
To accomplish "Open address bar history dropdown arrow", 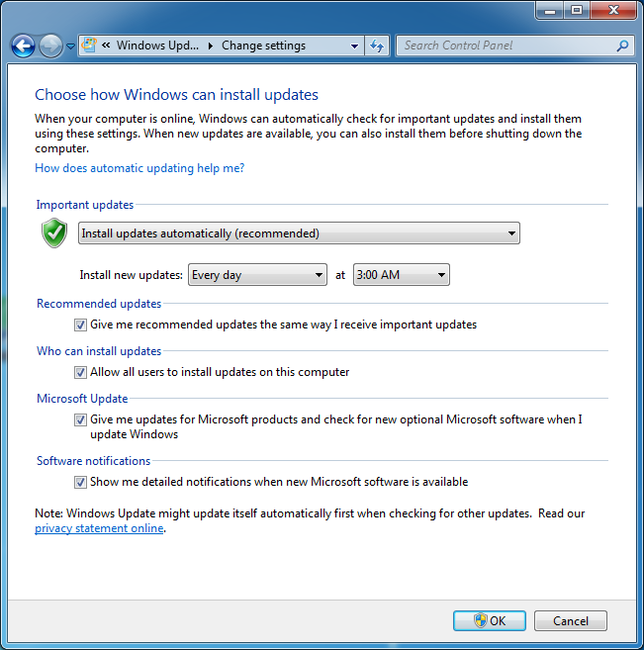I will point(355,46).
